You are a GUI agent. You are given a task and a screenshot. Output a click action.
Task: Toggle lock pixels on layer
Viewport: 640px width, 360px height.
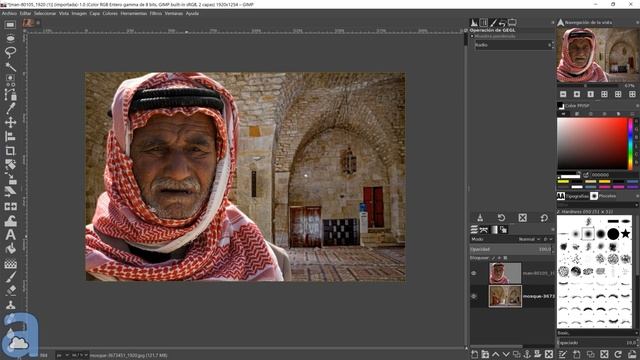pos(493,258)
